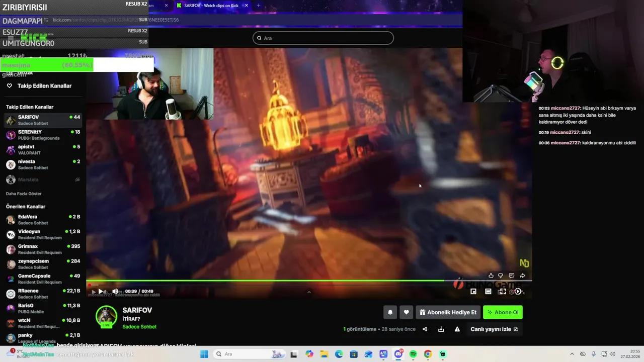Viewport: 644px width, 362px height.
Task: Open RRaenee recommended channel
Action: [43, 294]
